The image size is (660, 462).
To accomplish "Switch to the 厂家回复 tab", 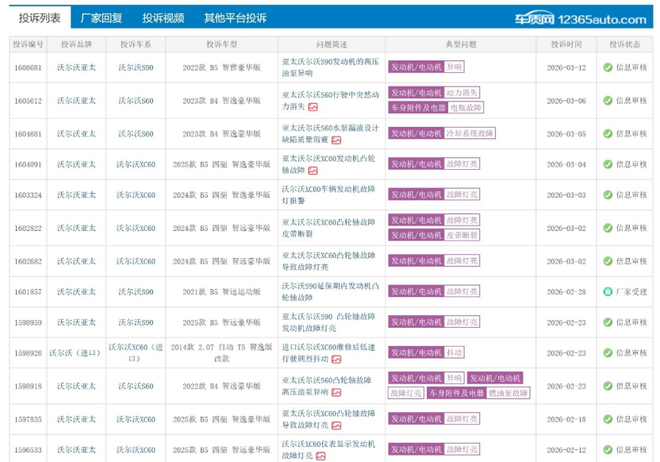I will tap(101, 18).
